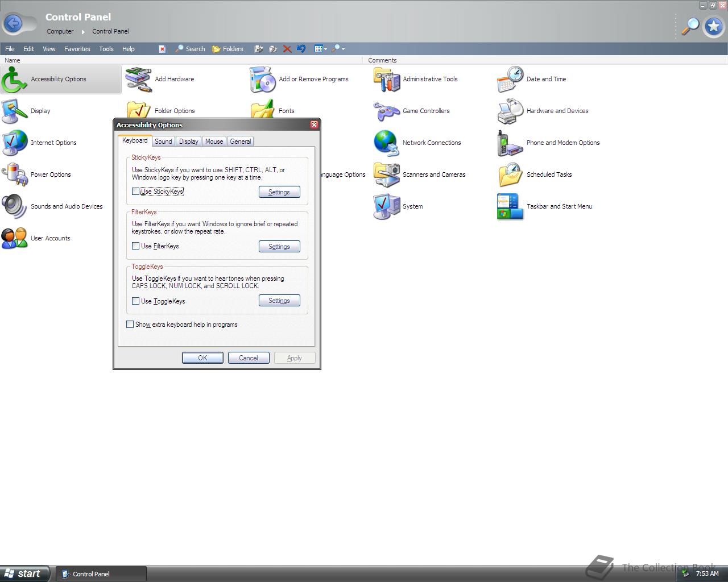Click OK in Accessibility Options

coord(202,358)
